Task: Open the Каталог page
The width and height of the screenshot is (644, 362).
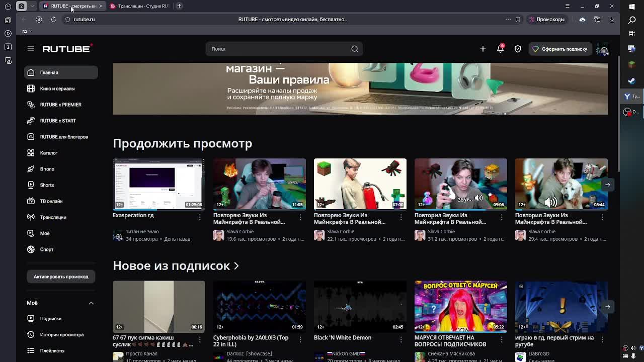Action: (61, 153)
